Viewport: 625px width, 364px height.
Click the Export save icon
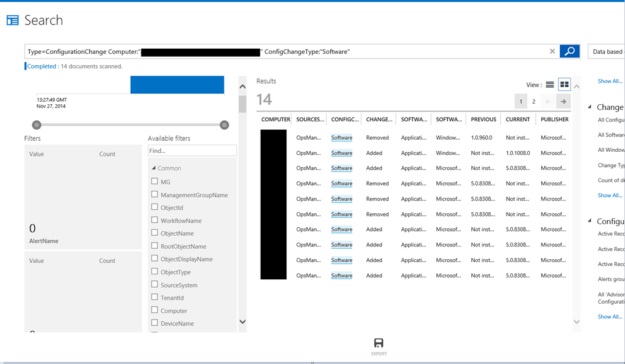pos(378,343)
